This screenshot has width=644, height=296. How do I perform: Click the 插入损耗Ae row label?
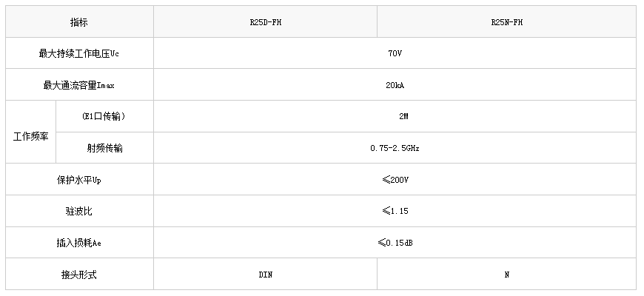tap(78, 243)
